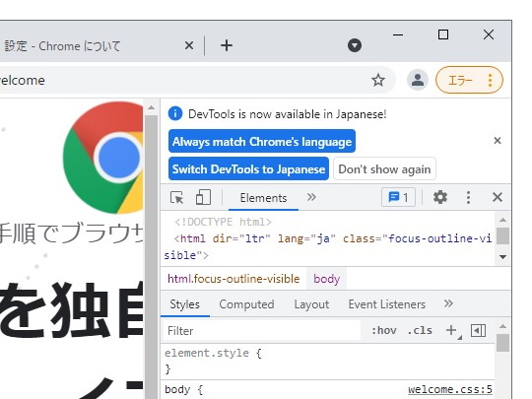Image resolution: width=532 pixels, height=399 pixels.
Task: Open the tab search dropdown arrow
Action: (x=355, y=45)
